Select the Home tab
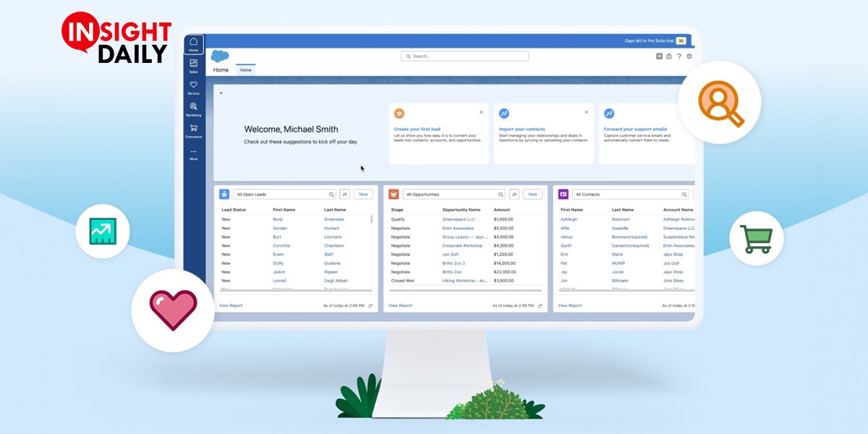The width and height of the screenshot is (868, 434). [x=246, y=70]
